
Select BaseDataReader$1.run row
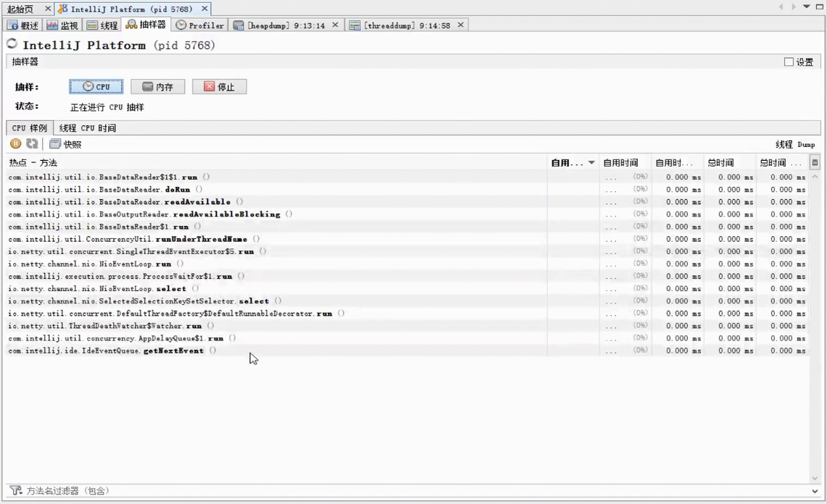click(408, 227)
